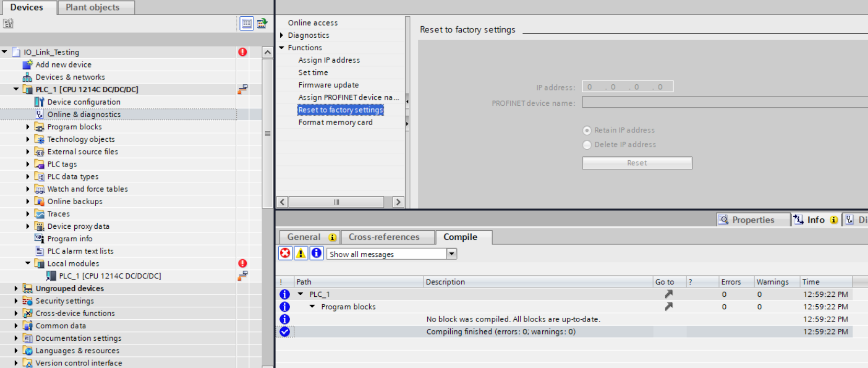The height and width of the screenshot is (368, 868).
Task: Toggle the blue information filter icon
Action: (316, 253)
